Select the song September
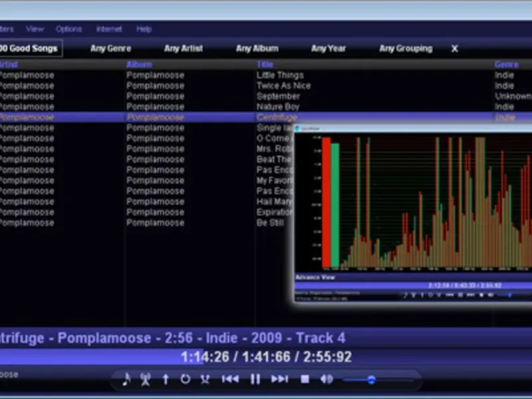 278,96
